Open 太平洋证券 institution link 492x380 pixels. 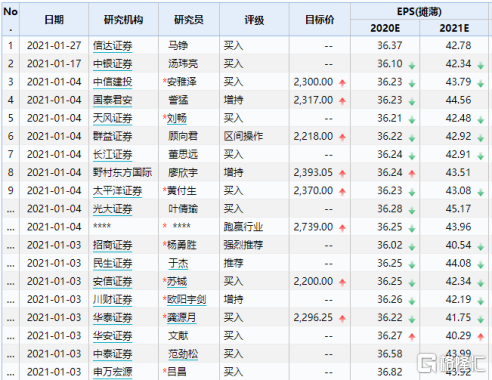tap(118, 191)
